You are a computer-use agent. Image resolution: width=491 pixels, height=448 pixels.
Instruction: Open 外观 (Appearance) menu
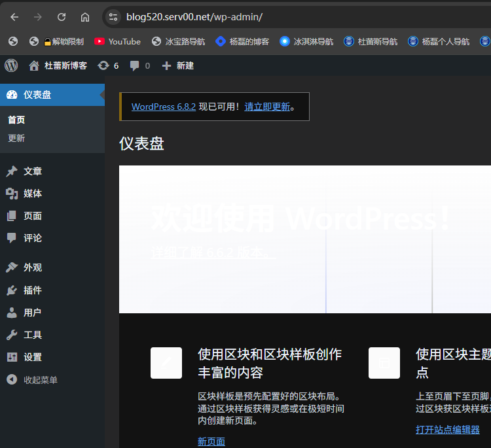[33, 267]
